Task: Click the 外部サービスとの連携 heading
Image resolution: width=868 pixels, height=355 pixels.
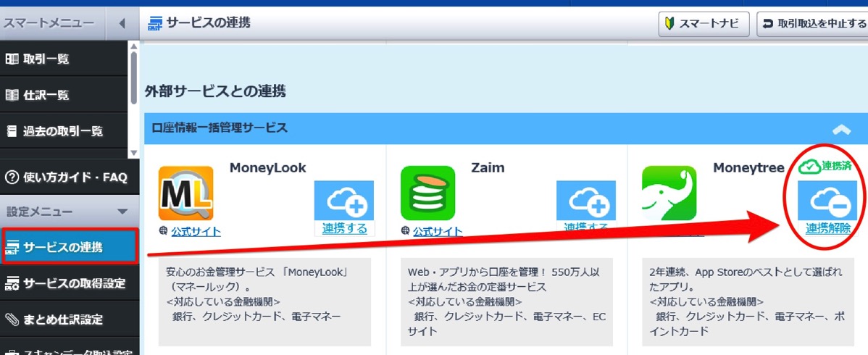Action: [215, 91]
